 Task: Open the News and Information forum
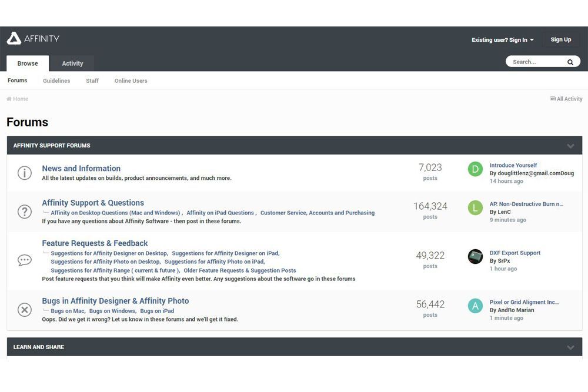[x=81, y=168]
